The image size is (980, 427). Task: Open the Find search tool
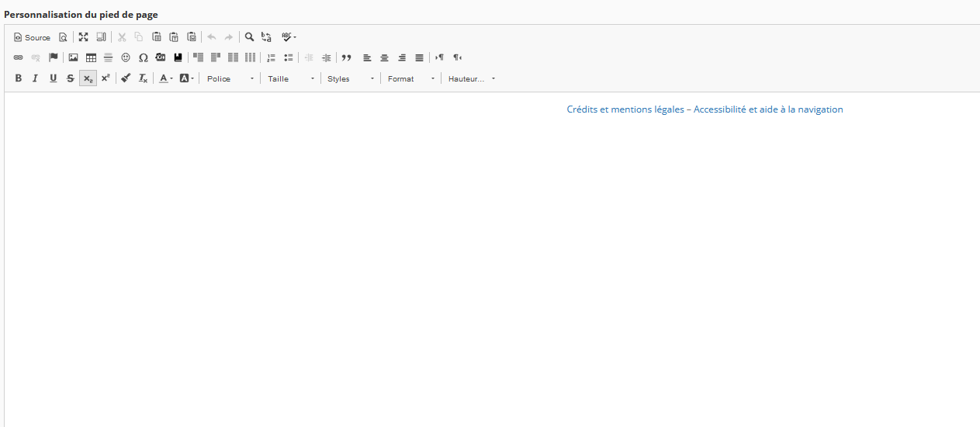pos(249,36)
